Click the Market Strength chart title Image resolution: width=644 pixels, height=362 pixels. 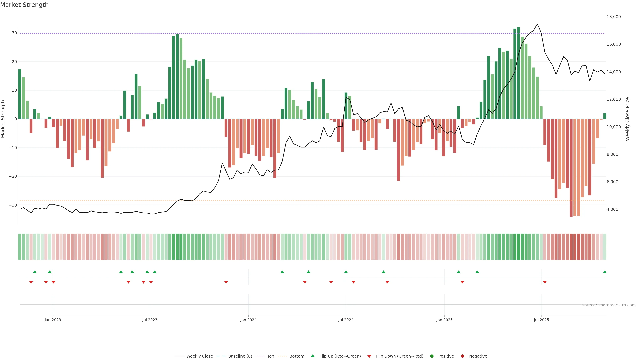click(24, 5)
